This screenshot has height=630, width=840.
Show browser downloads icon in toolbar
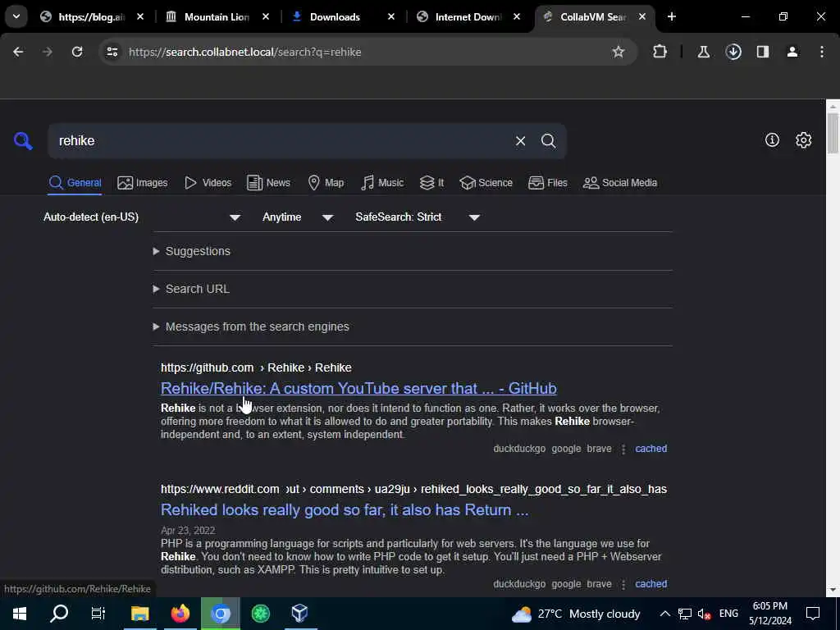733,52
